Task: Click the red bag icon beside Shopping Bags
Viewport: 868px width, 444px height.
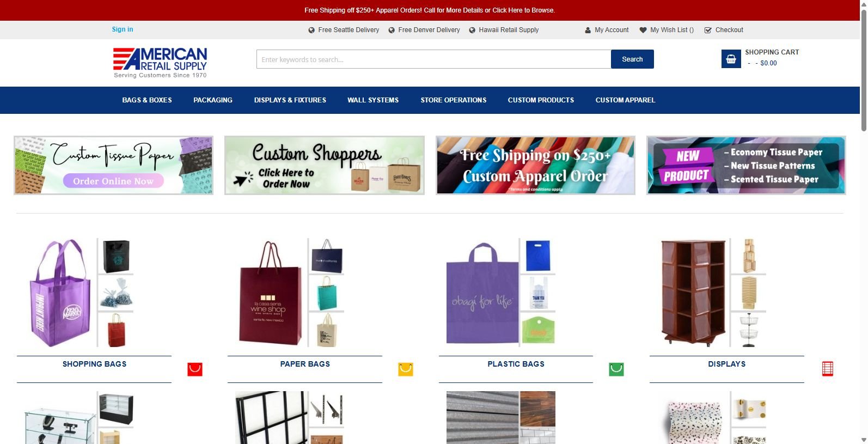Action: [195, 369]
